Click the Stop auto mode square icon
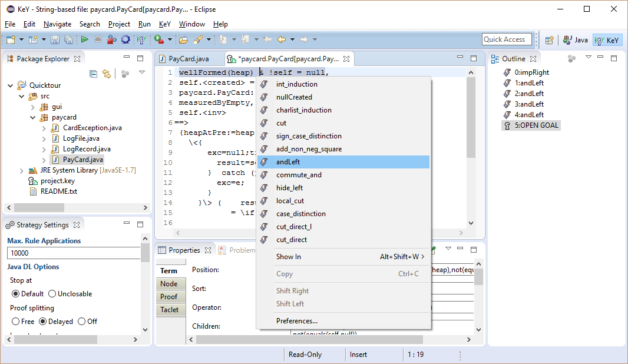The image size is (628, 364). point(98,39)
